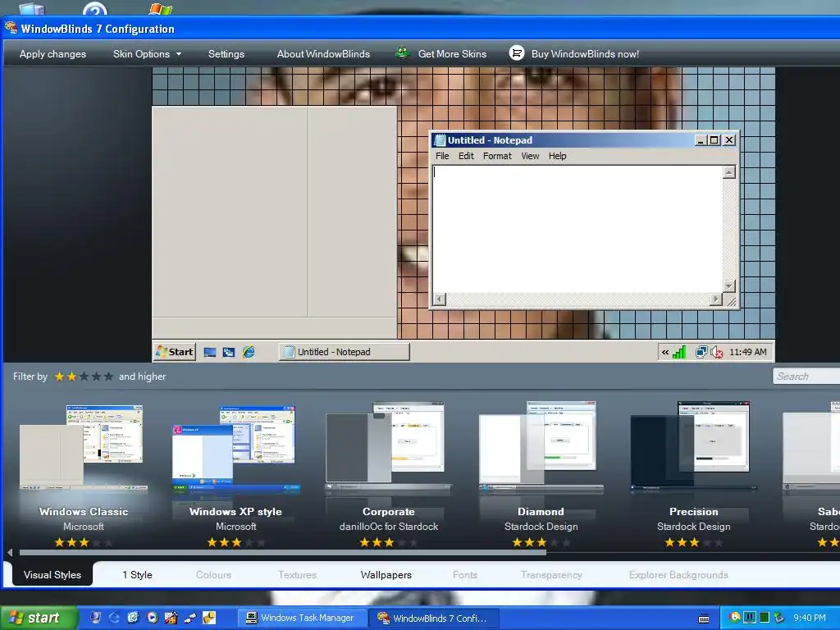Click Buy WindowBlinds now!
Screen dimensions: 840x630
click(x=585, y=54)
